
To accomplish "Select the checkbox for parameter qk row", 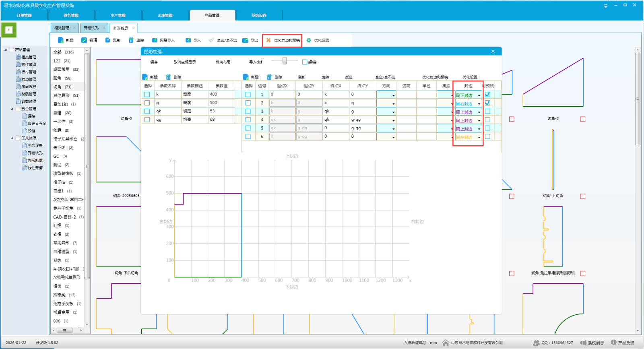I will [147, 111].
